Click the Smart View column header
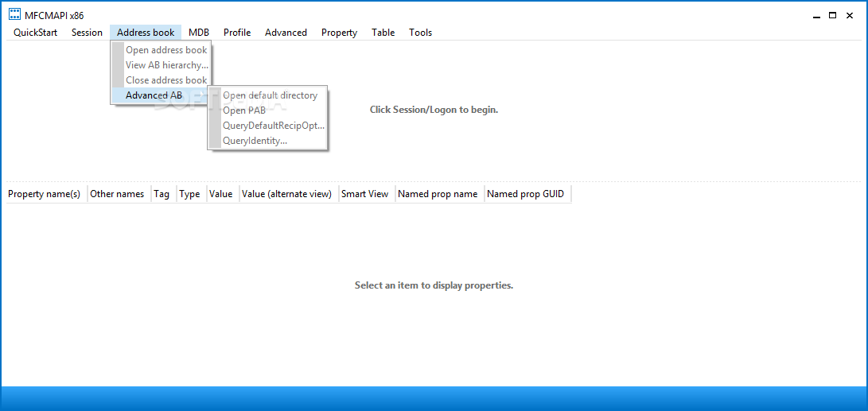Image resolution: width=868 pixels, height=411 pixels. pyautogui.click(x=365, y=194)
